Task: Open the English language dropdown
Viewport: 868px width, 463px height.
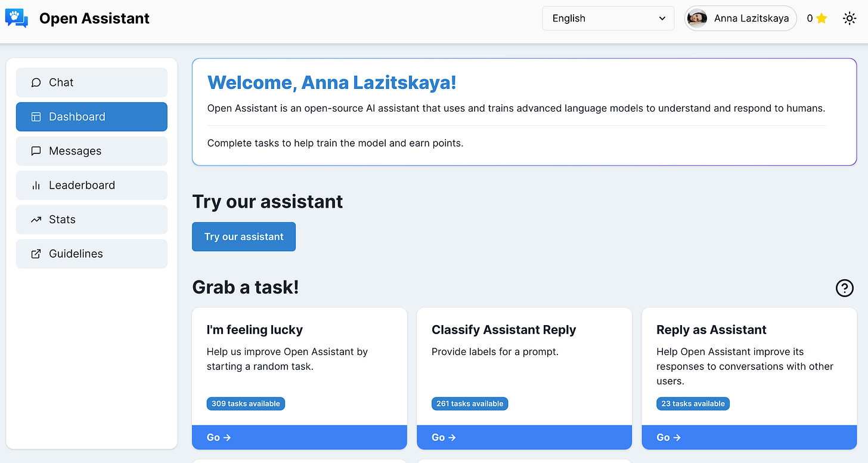Action: [608, 18]
